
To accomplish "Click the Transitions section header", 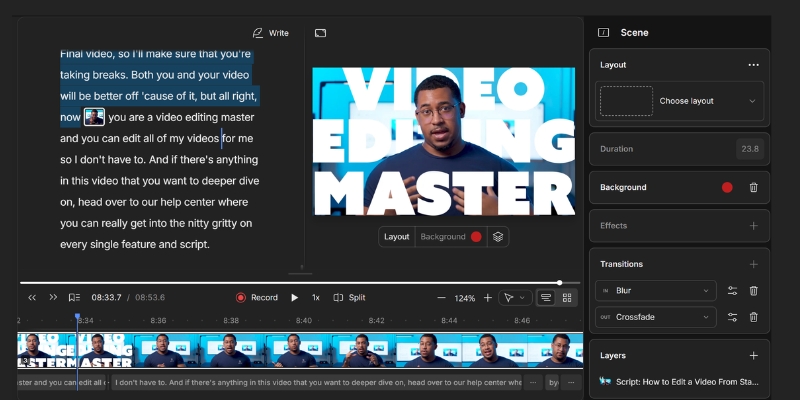I will coord(621,264).
